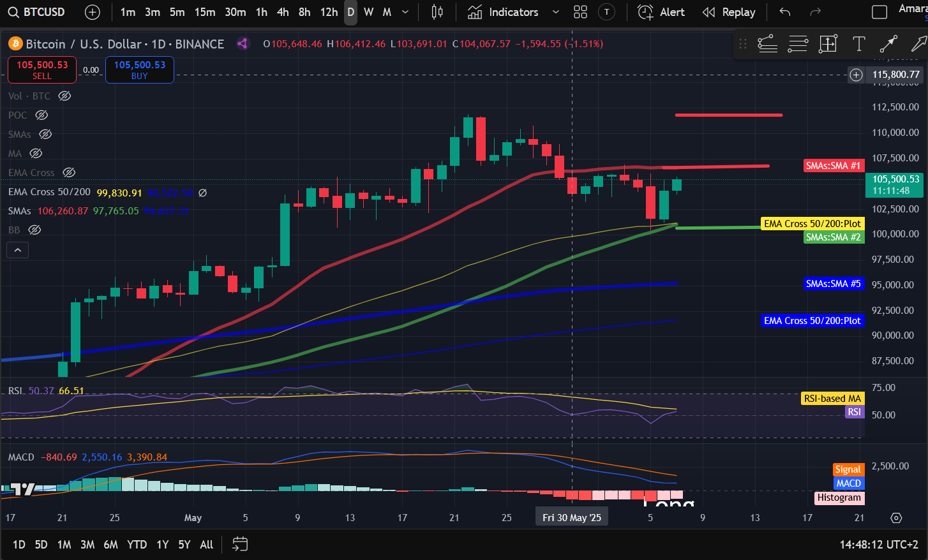
Task: Click the blue MACD scale label
Action: (x=849, y=483)
